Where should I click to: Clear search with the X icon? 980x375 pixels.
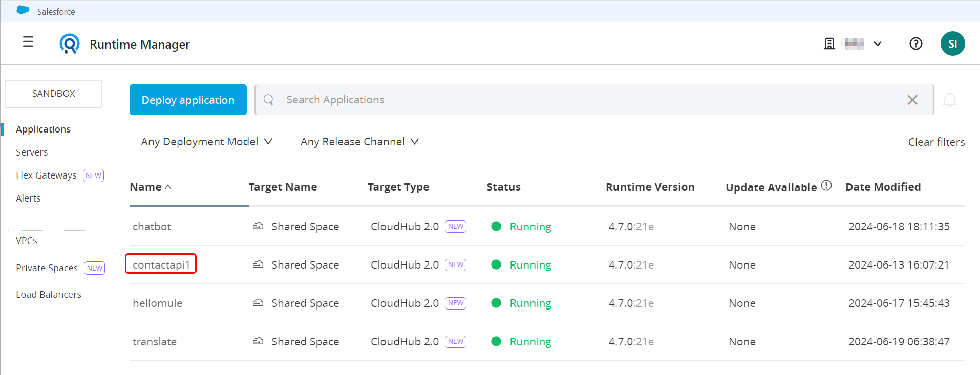(912, 100)
